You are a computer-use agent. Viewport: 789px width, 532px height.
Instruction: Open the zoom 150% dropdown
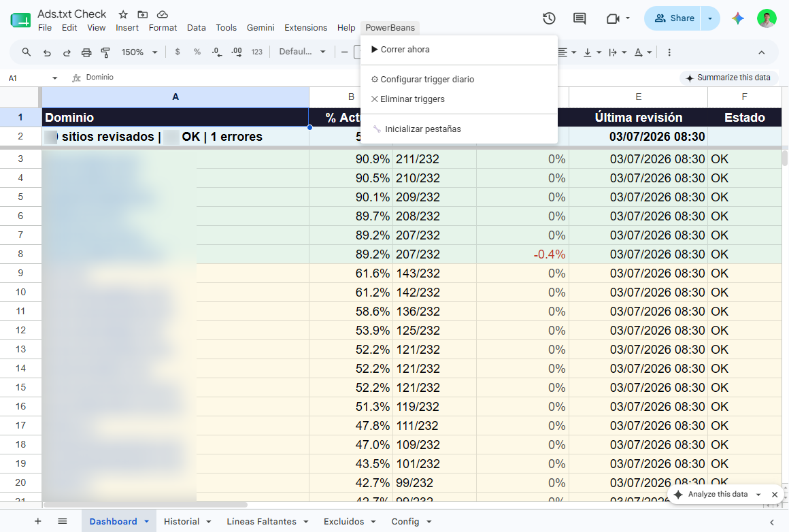tap(139, 52)
